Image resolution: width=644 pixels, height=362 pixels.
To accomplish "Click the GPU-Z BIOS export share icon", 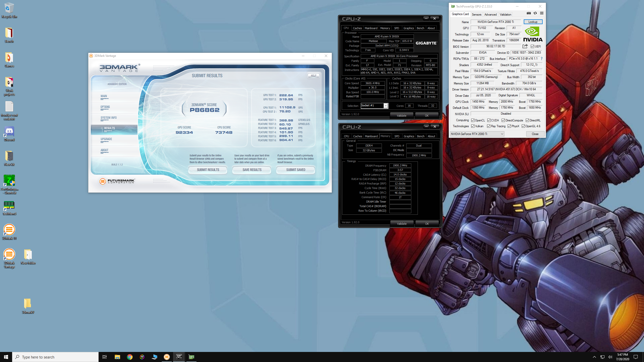I will point(525,46).
